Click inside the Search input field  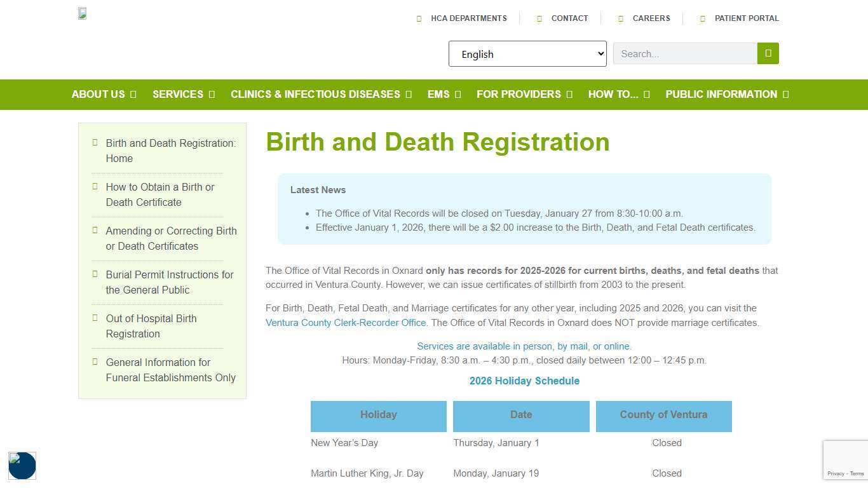click(x=684, y=53)
